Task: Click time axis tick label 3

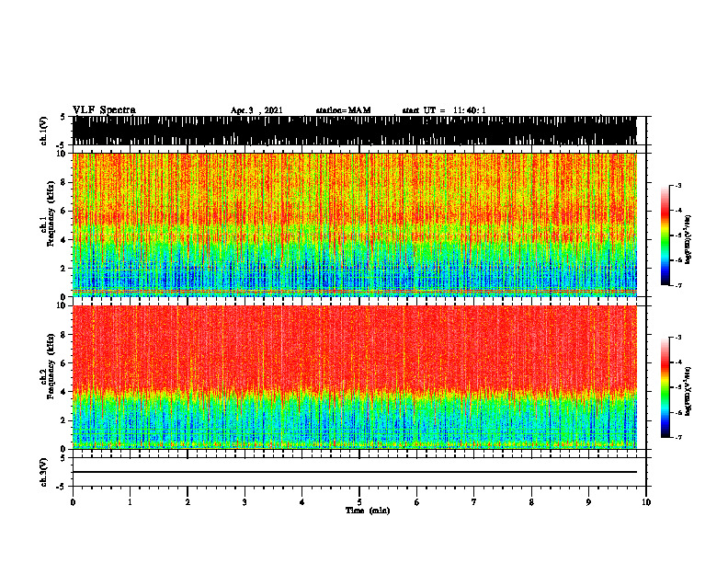Action: 245,502
